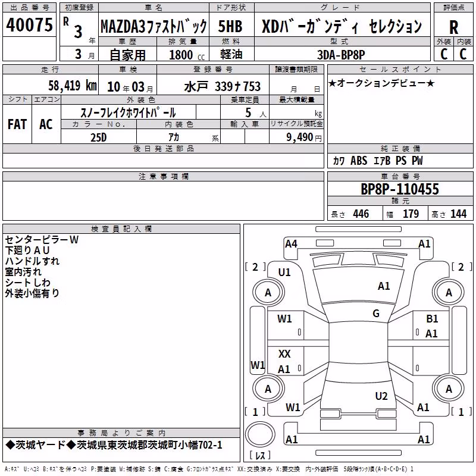This screenshot has height=476, width=476.
Task: Click inspector note 下廻りAU
Action: coord(27,250)
